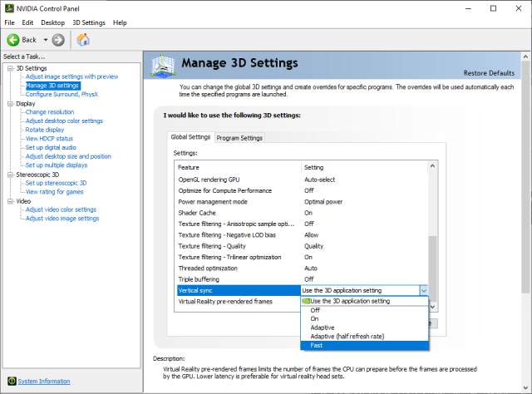
Task: Click the Setting column header
Action: coord(365,167)
